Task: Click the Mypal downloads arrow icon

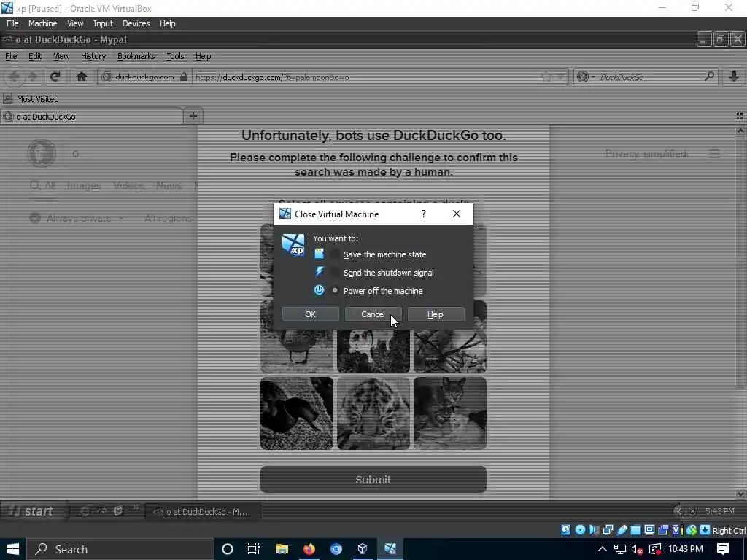Action: pos(734,77)
